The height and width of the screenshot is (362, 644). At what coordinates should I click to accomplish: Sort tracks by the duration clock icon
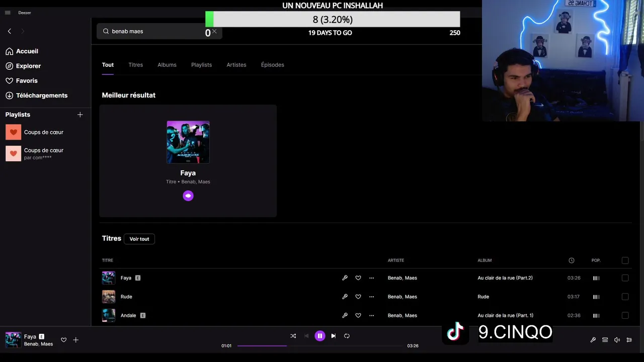coord(572,260)
